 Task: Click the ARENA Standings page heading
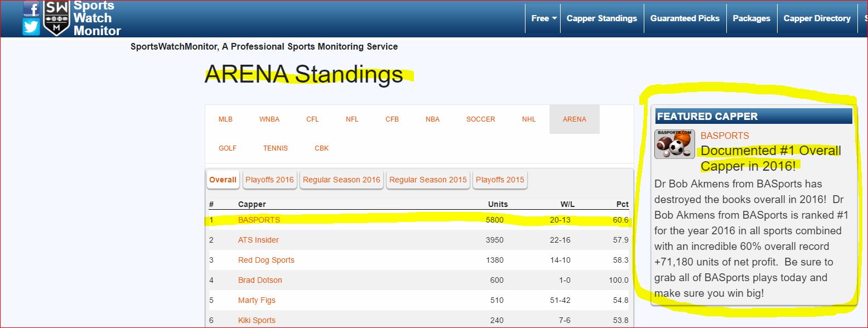[x=304, y=74]
